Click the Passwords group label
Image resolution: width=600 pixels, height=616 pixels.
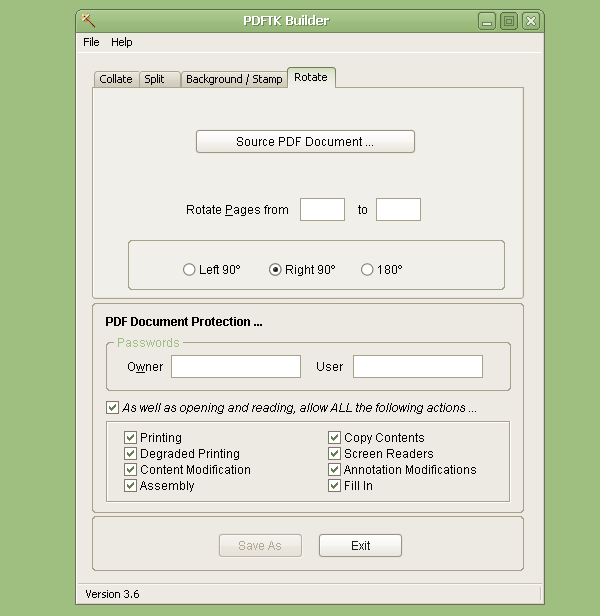tap(148, 343)
